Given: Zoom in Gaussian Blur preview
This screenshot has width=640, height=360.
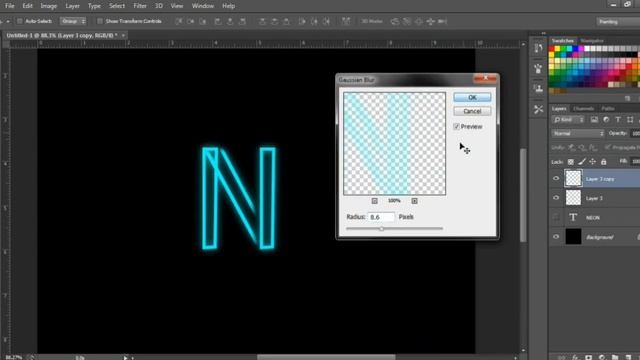Looking at the screenshot, I should pyautogui.click(x=414, y=201).
